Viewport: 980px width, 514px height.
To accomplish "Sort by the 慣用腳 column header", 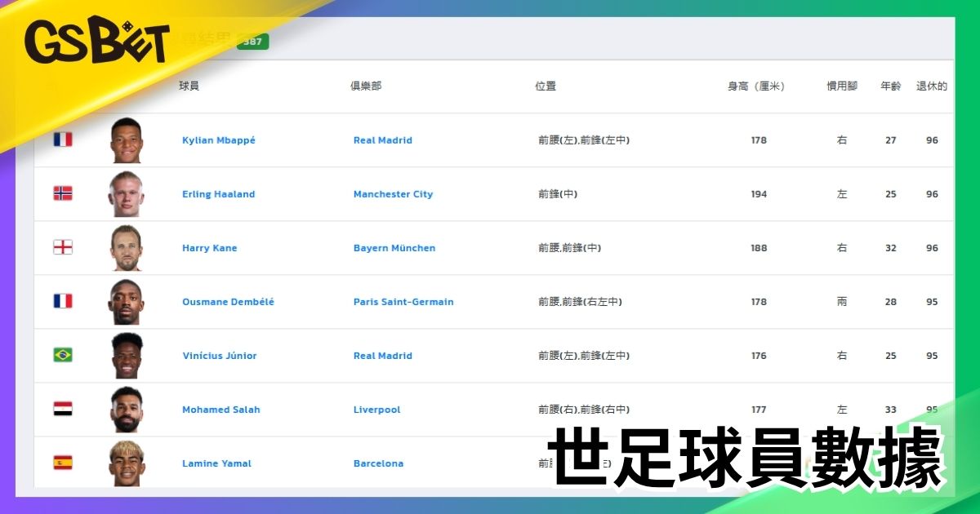I will click(842, 86).
